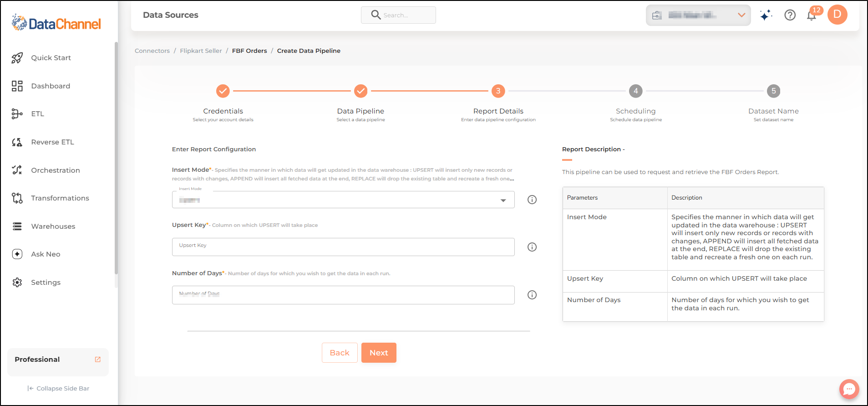Click the AI sparkle icon in header

pos(766,15)
